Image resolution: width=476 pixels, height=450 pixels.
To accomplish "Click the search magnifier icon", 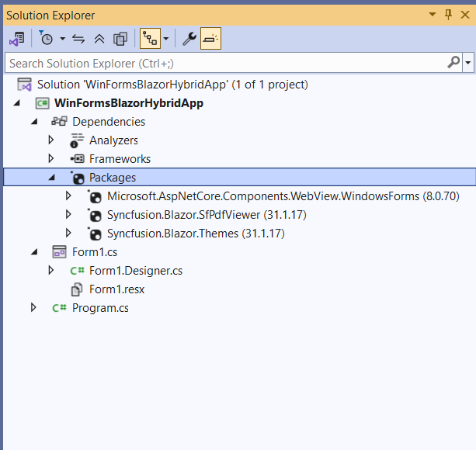I will click(x=454, y=63).
